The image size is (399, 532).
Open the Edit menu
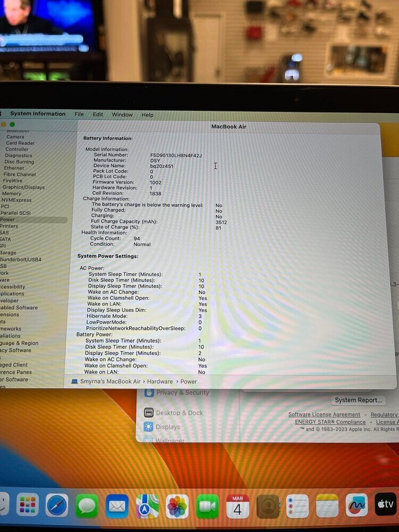98,114
